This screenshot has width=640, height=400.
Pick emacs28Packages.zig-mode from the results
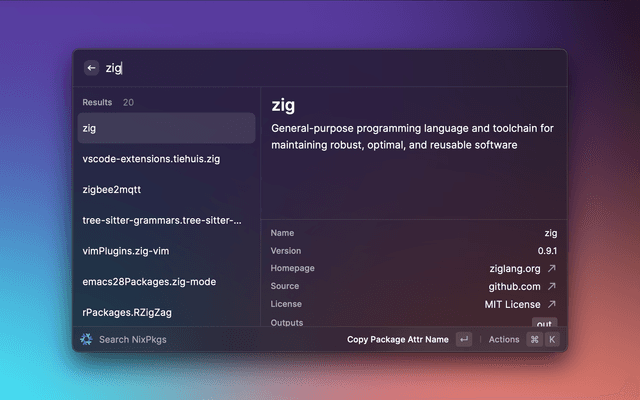point(166,282)
